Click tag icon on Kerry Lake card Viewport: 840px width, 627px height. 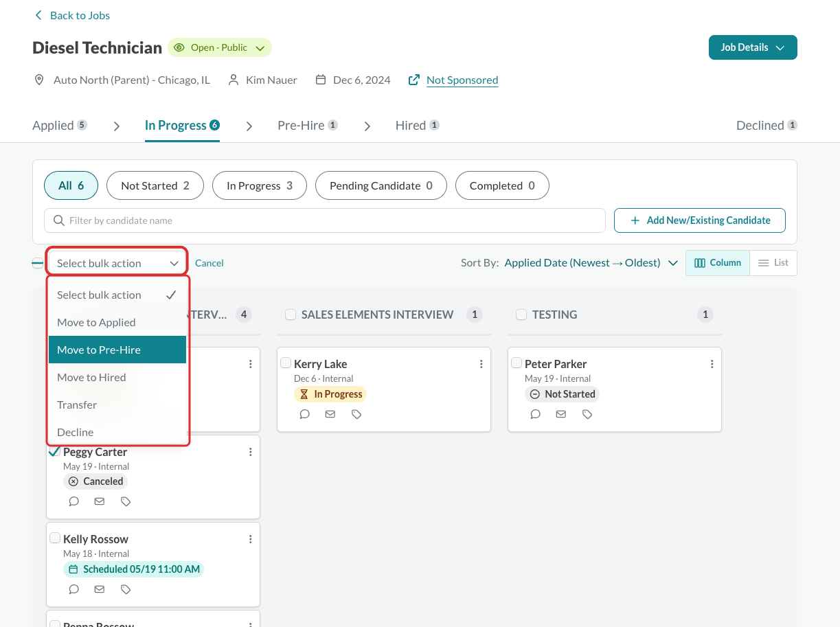(356, 414)
